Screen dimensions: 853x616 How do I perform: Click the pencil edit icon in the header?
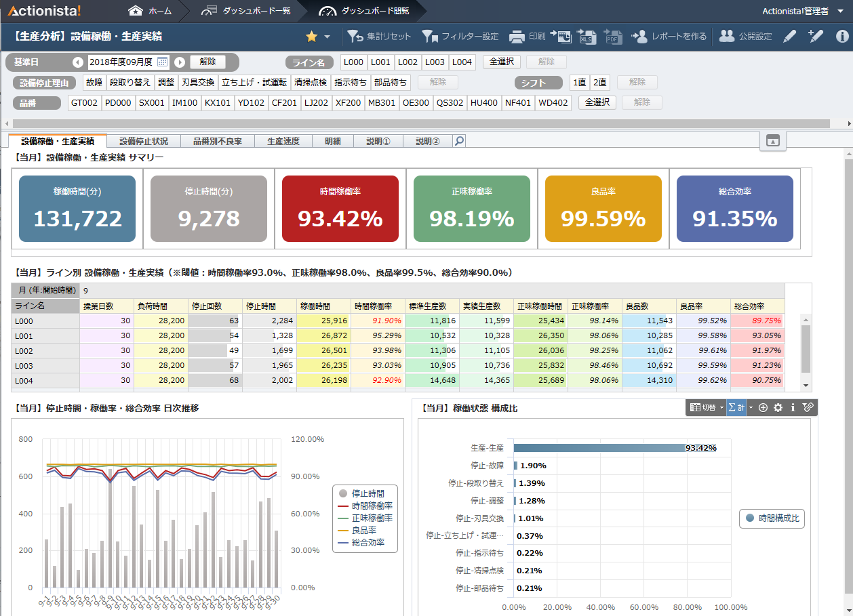coord(789,37)
